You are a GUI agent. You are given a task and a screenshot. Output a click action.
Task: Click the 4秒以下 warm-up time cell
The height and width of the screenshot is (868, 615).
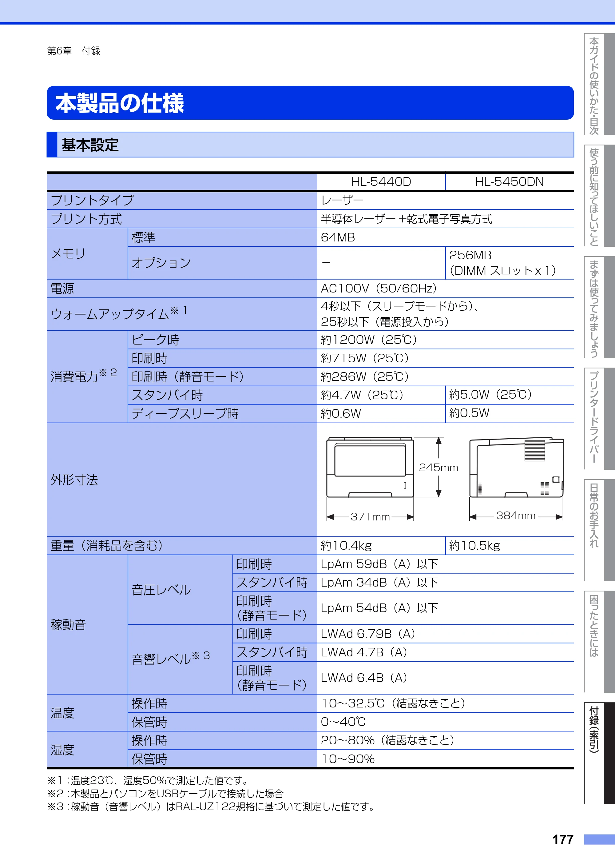tap(445, 314)
